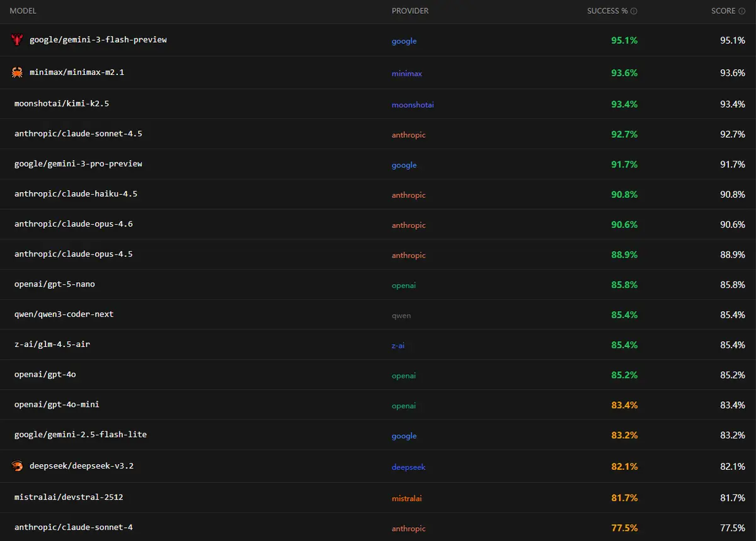The image size is (756, 541).
Task: Click the white 90.6% score value
Action: point(733,225)
